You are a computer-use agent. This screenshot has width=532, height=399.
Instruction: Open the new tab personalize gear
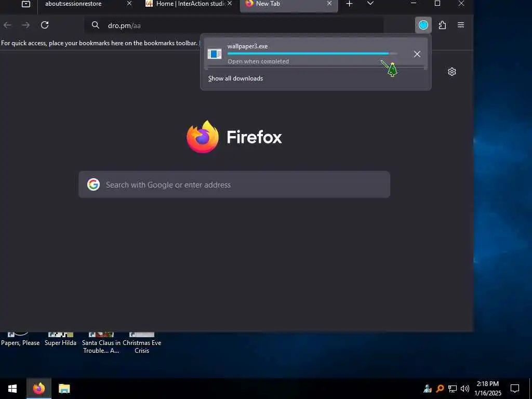[x=451, y=72]
